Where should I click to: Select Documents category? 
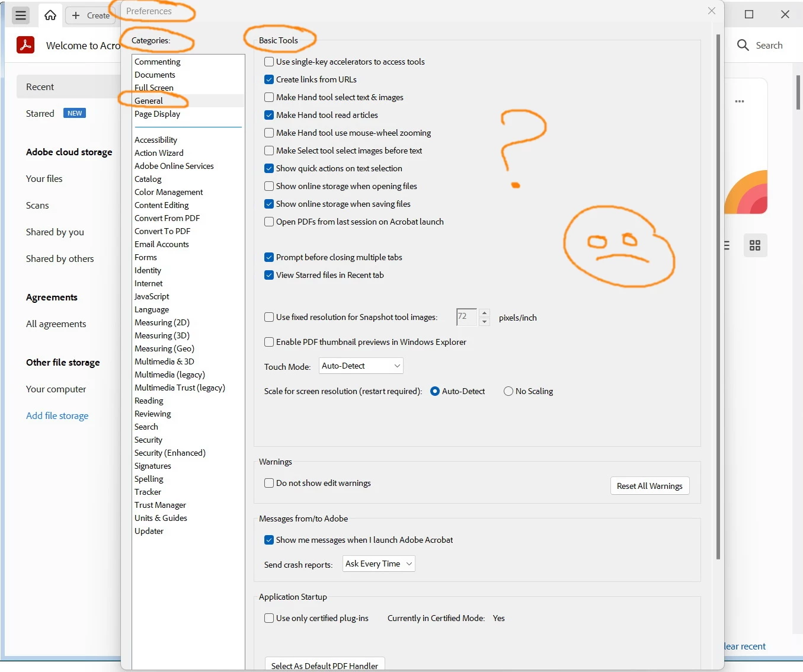[x=155, y=75]
